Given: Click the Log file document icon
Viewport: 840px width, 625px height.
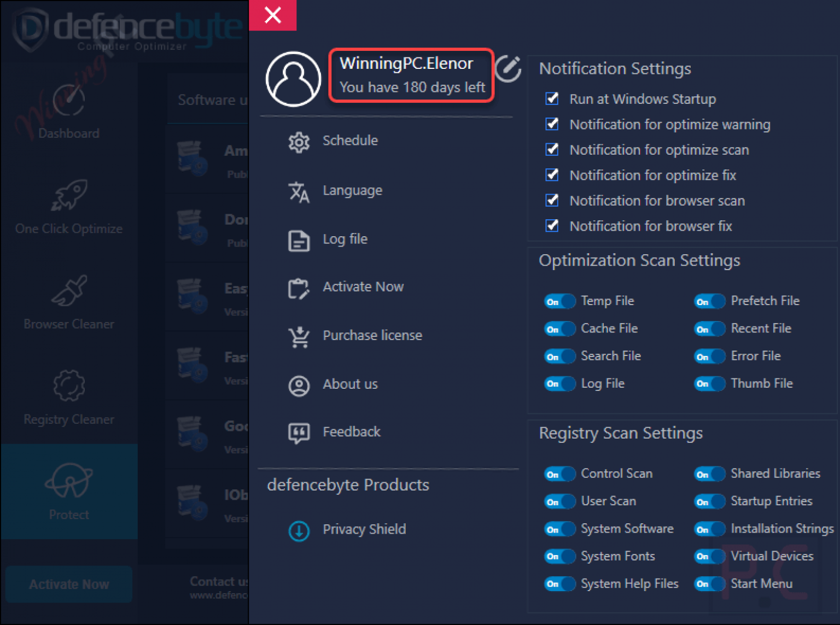Looking at the screenshot, I should (299, 240).
